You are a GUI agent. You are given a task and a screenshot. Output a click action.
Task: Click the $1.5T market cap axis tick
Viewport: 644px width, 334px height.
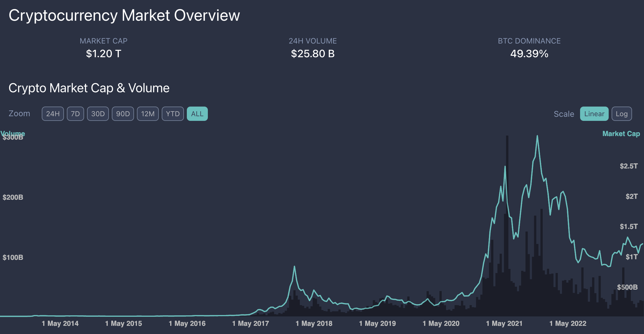tap(629, 227)
